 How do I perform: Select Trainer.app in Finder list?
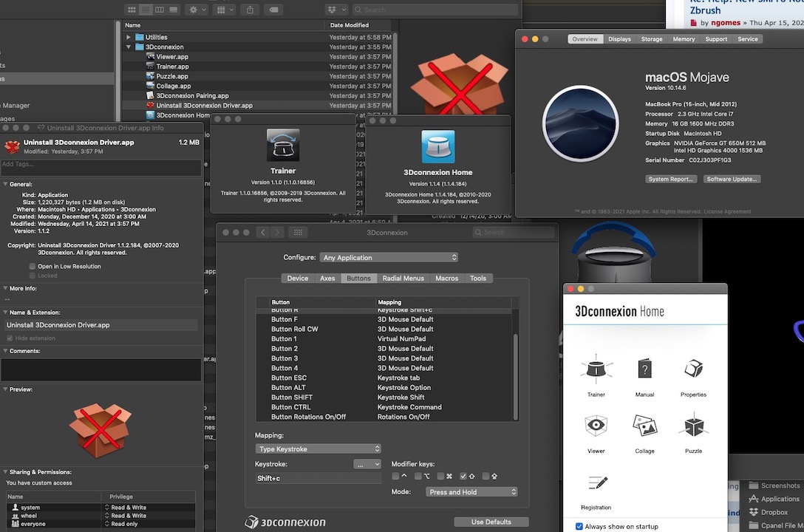click(x=172, y=66)
